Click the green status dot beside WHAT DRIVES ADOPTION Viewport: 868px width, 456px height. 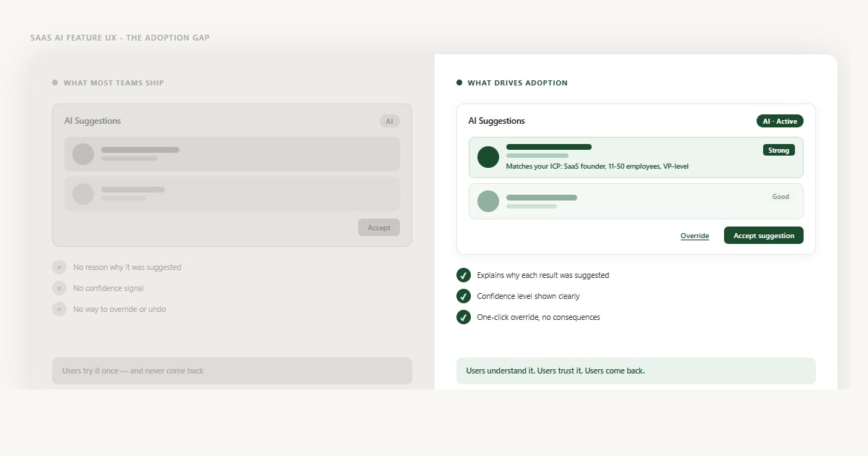pyautogui.click(x=459, y=83)
